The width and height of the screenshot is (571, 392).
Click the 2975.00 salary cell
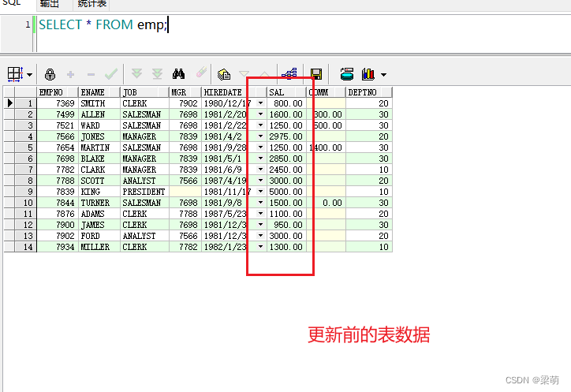(x=286, y=136)
